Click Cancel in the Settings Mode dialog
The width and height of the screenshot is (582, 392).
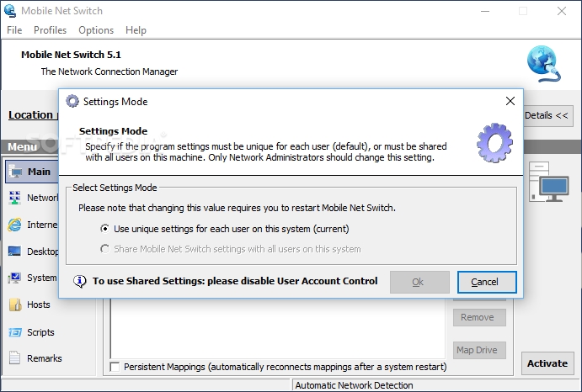pos(487,282)
